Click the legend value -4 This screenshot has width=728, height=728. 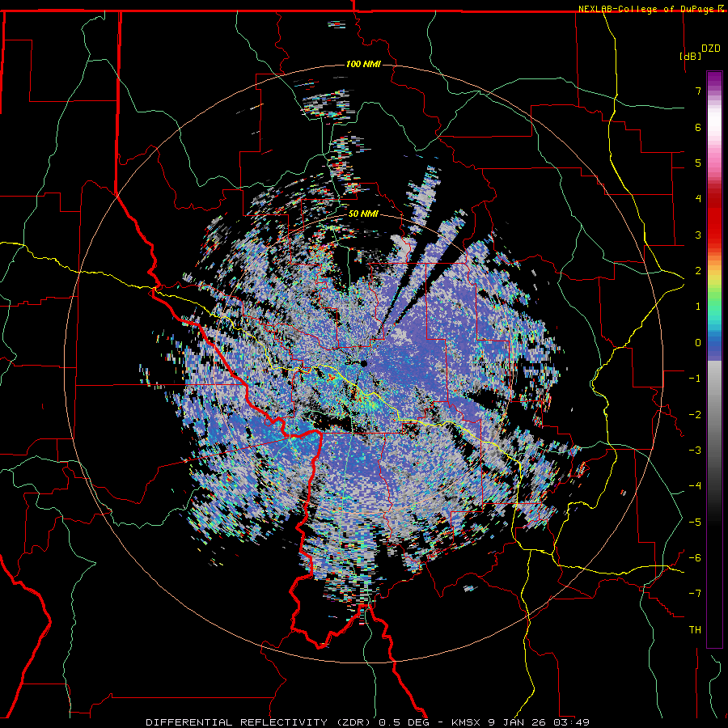[x=695, y=486]
